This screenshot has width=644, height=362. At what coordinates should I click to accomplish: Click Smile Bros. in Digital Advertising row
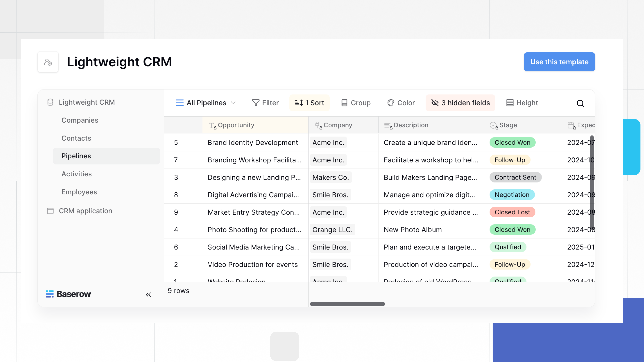[x=330, y=195]
